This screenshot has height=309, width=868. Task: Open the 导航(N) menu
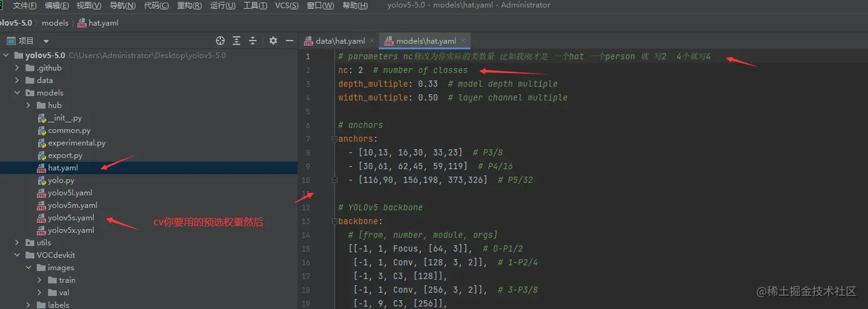pyautogui.click(x=123, y=6)
